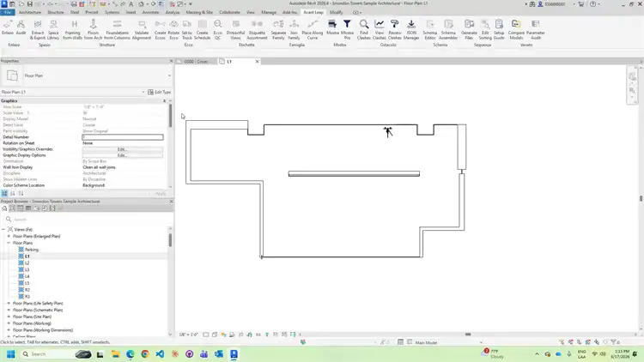The width and height of the screenshot is (644, 362).
Task: Select Place Along Curve tool
Action: coord(313,30)
